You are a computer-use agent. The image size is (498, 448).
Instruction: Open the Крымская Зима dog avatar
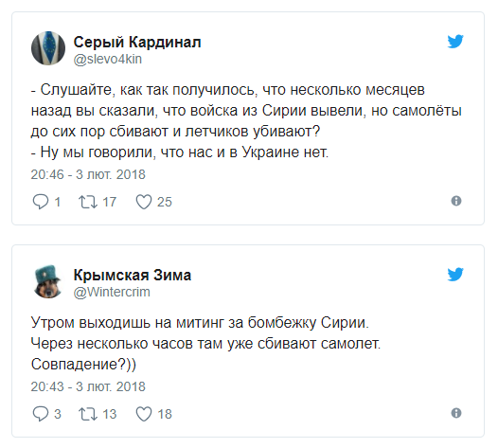(x=48, y=281)
